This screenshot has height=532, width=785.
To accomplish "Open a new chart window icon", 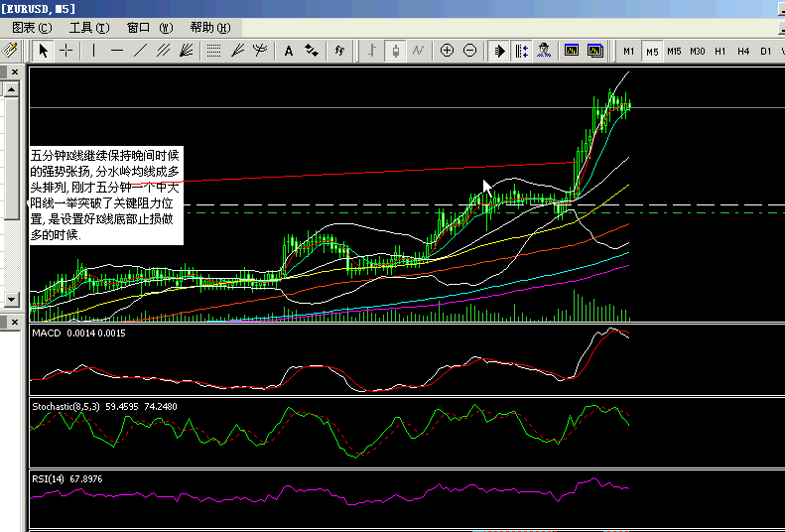I will tap(572, 51).
